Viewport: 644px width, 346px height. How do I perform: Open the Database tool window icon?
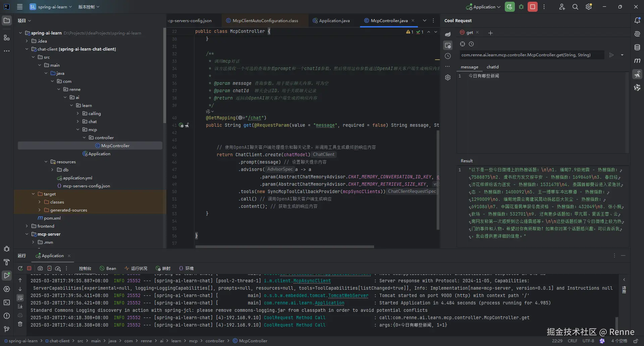[x=637, y=47]
